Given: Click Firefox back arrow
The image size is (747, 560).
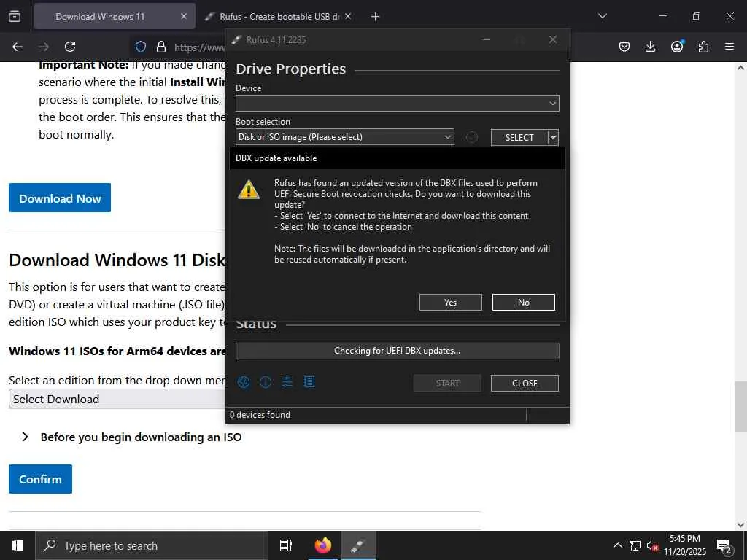Looking at the screenshot, I should click(18, 47).
